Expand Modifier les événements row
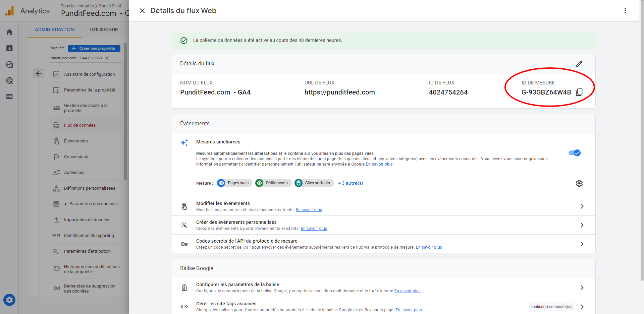The image size is (644, 314). [582, 206]
